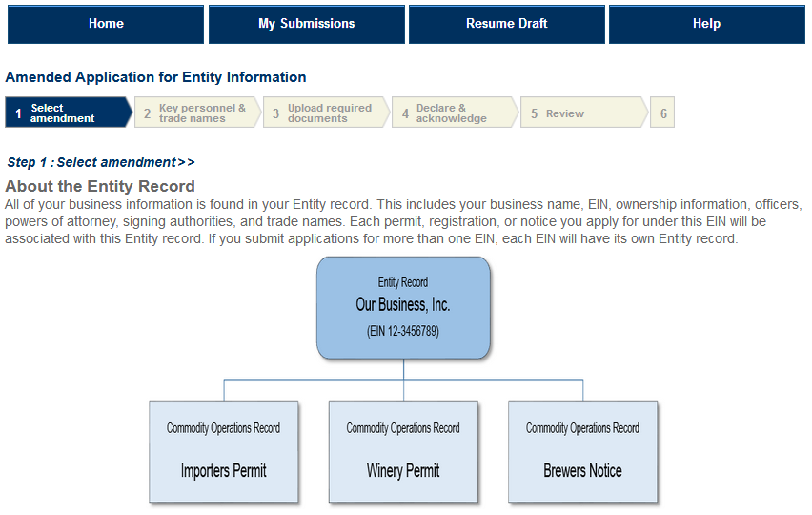Click the EIN 12-3456789 text

403,331
